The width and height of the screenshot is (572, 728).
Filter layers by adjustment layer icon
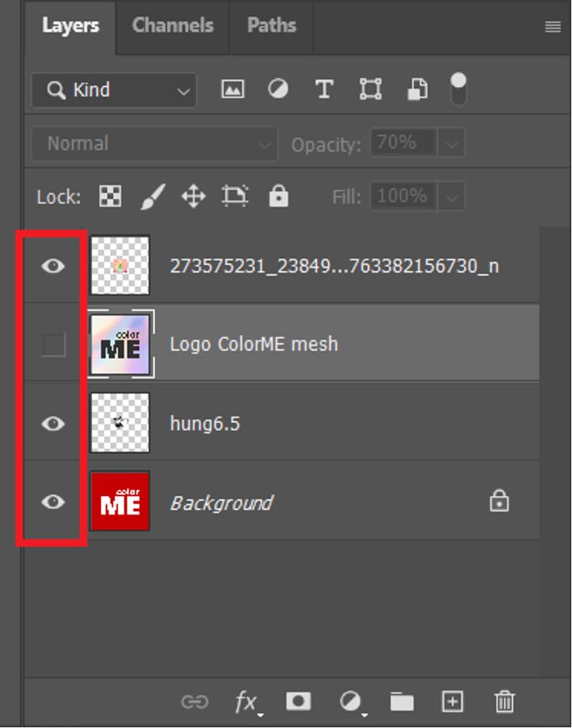click(278, 89)
